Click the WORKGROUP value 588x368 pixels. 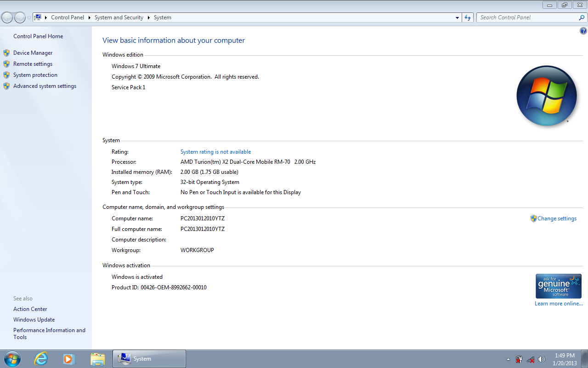pos(197,250)
